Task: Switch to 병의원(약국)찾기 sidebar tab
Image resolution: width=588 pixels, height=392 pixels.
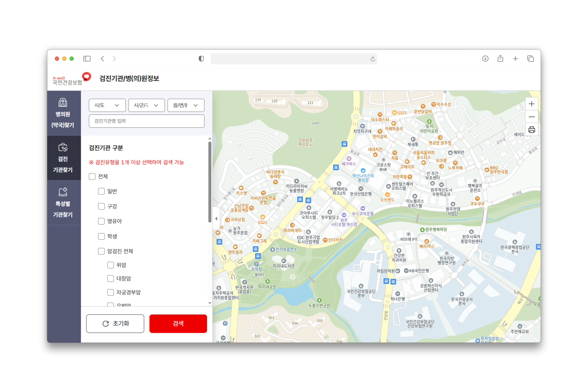Action: [63, 113]
